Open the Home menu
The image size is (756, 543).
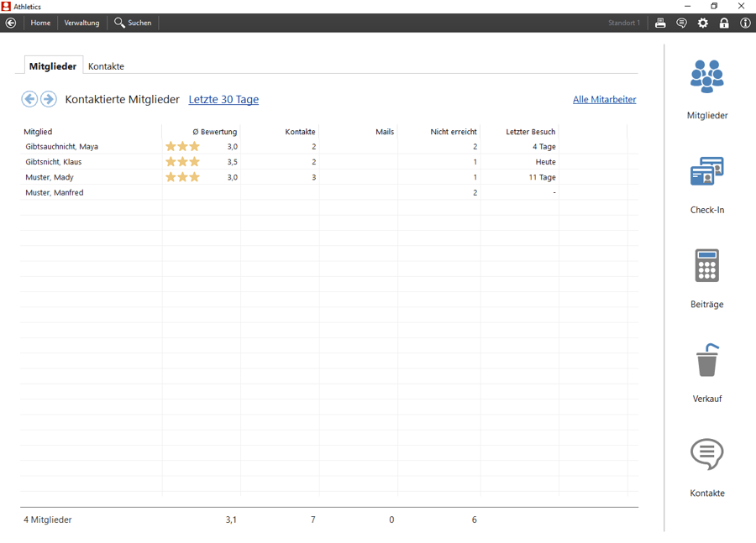tap(40, 23)
